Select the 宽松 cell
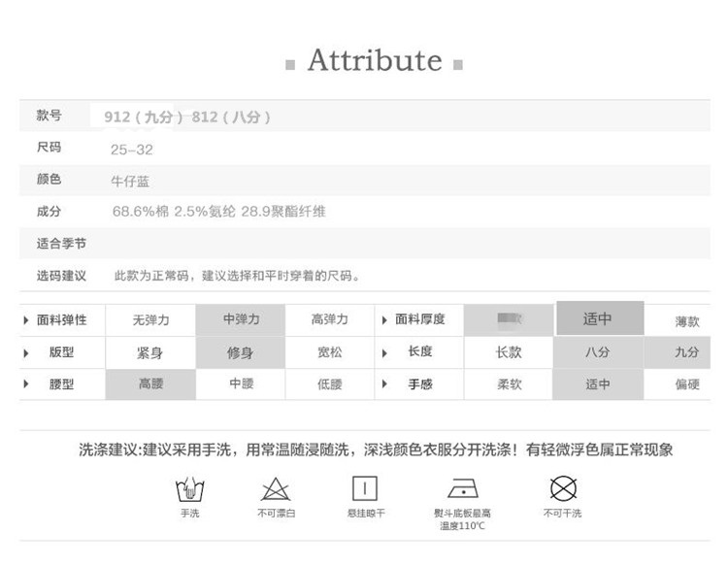 coord(330,352)
